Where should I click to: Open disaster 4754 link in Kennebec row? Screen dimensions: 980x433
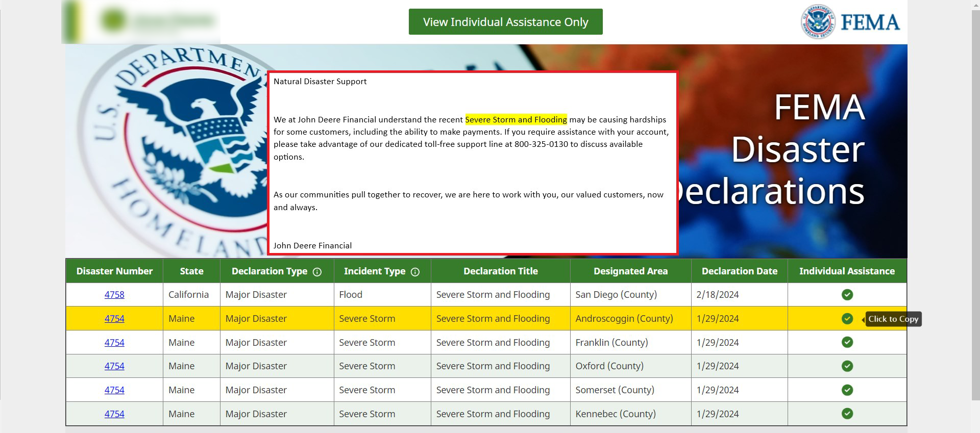pyautogui.click(x=114, y=414)
